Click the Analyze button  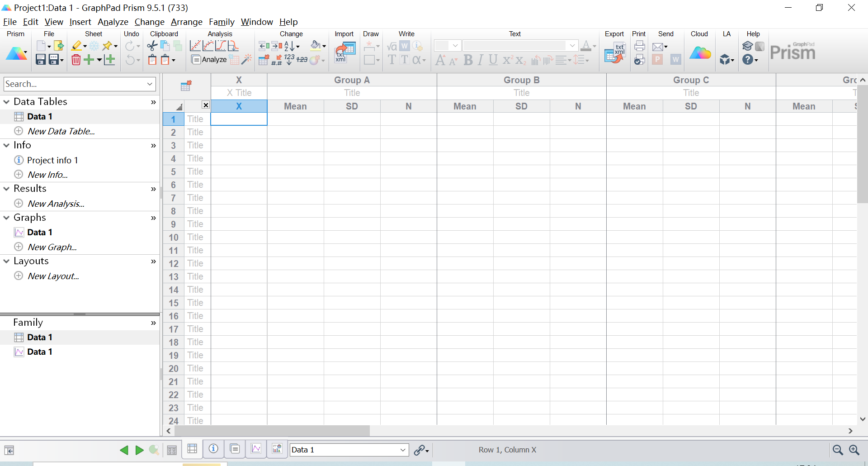(x=209, y=60)
